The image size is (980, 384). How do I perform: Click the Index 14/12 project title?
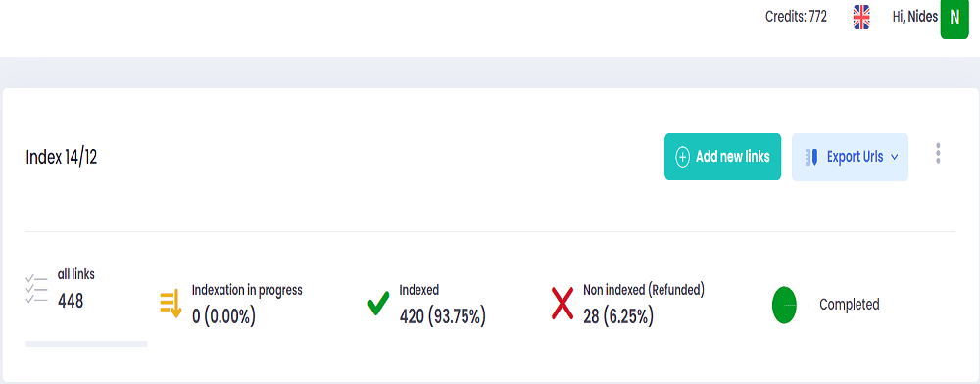61,158
